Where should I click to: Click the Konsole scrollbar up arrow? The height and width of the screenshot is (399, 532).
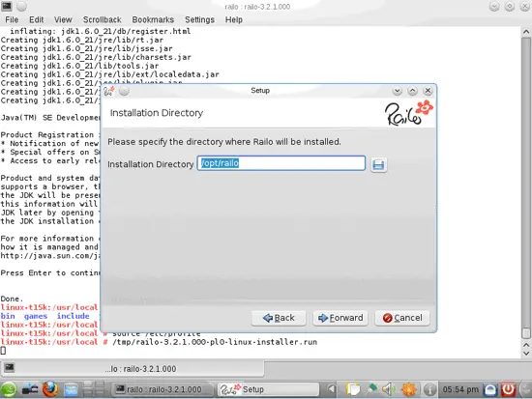(526, 32)
